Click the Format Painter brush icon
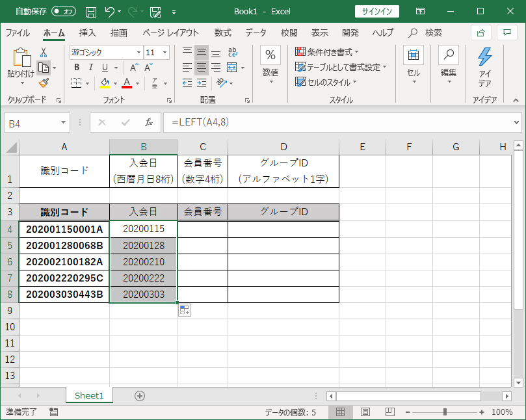This screenshot has height=420, width=526. pos(44,83)
